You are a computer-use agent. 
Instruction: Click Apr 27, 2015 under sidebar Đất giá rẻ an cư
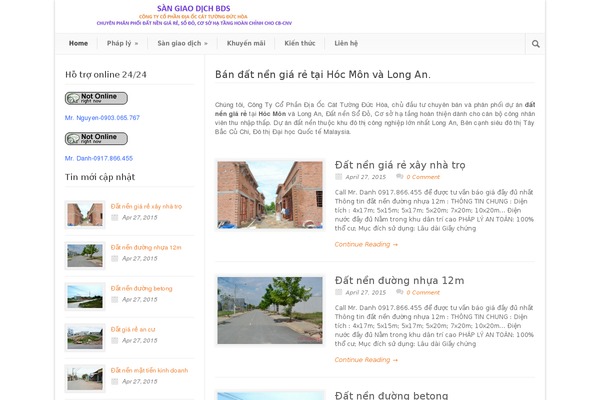pos(139,340)
